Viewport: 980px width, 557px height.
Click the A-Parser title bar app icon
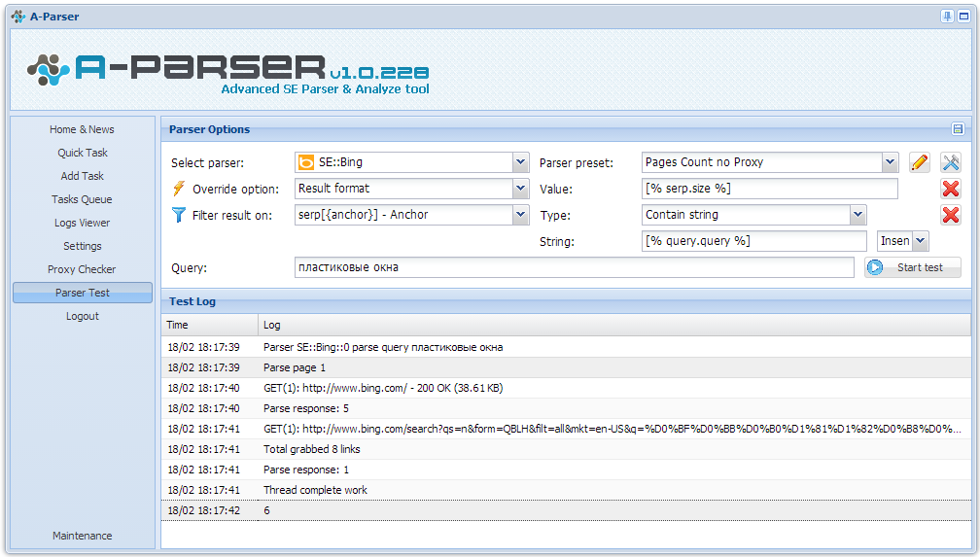18,17
